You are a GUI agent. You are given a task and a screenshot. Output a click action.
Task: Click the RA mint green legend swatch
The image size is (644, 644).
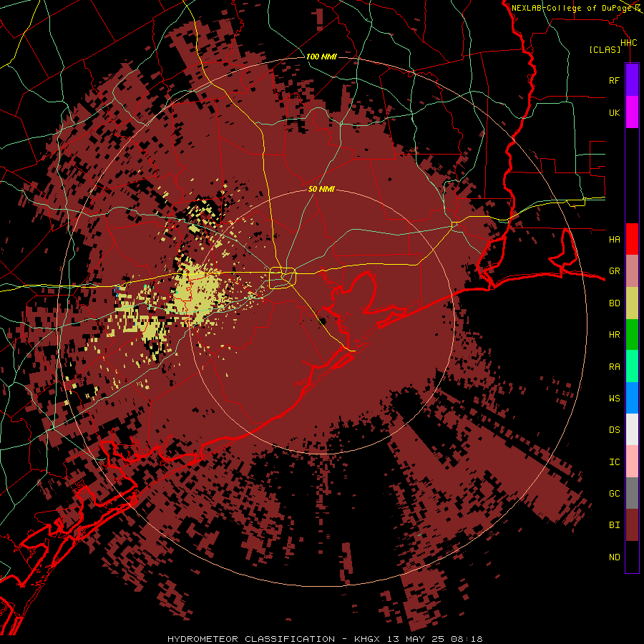click(x=632, y=366)
